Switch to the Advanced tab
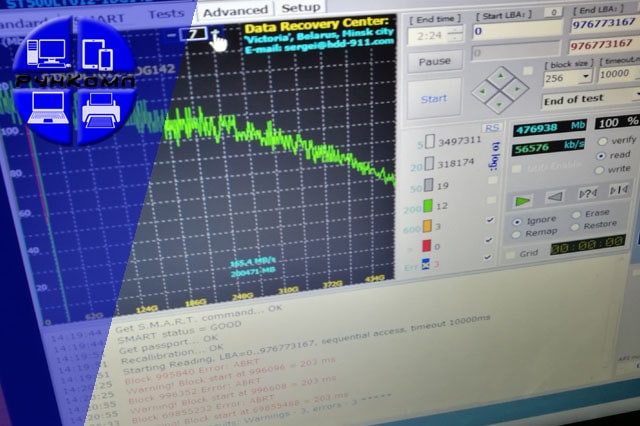This screenshot has height=426, width=640. [x=234, y=11]
